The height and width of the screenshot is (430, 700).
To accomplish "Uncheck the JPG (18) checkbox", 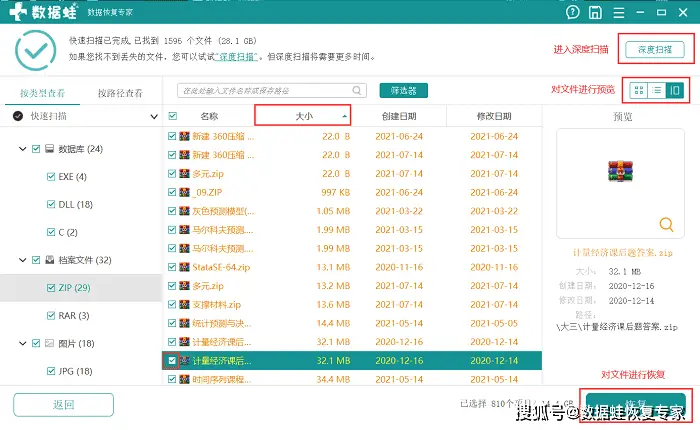I will coord(51,371).
